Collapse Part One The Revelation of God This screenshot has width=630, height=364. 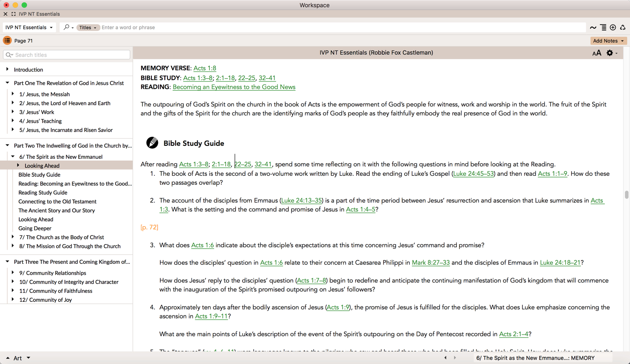pos(8,83)
